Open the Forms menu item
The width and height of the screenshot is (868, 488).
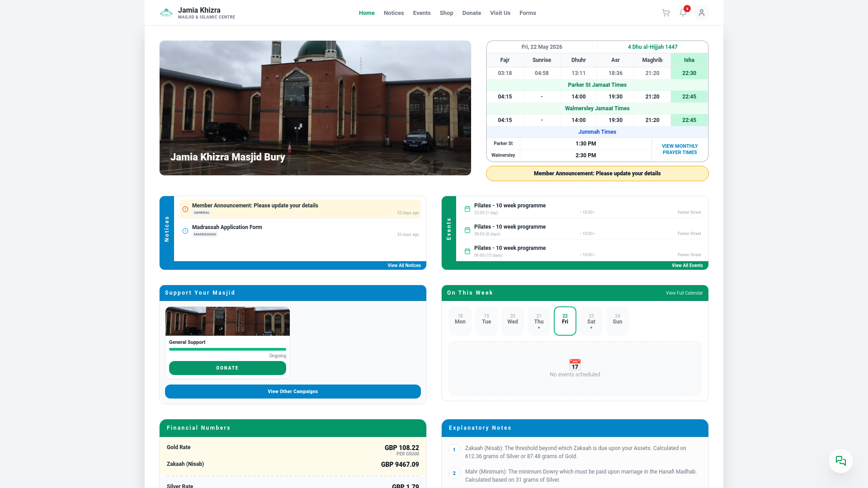pyautogui.click(x=528, y=13)
